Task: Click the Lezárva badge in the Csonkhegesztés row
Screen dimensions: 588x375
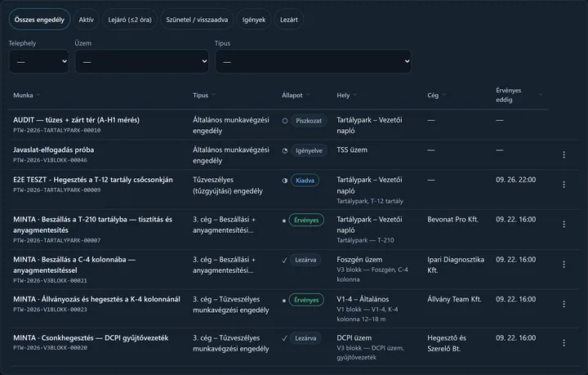Action: 305,338
